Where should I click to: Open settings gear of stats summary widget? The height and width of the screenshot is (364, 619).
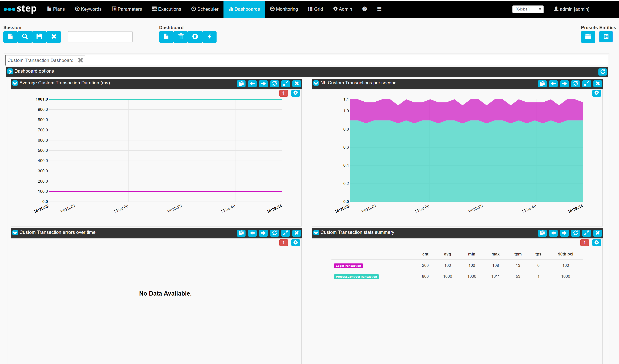pos(597,243)
